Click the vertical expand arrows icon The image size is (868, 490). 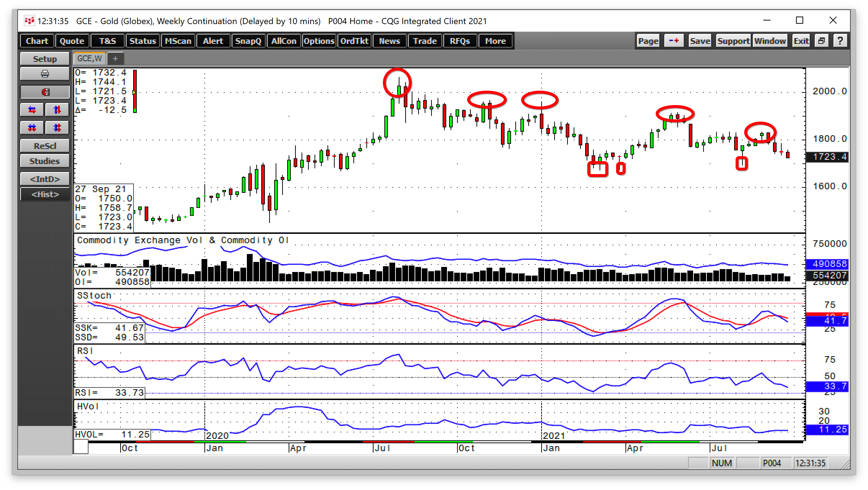[x=57, y=110]
